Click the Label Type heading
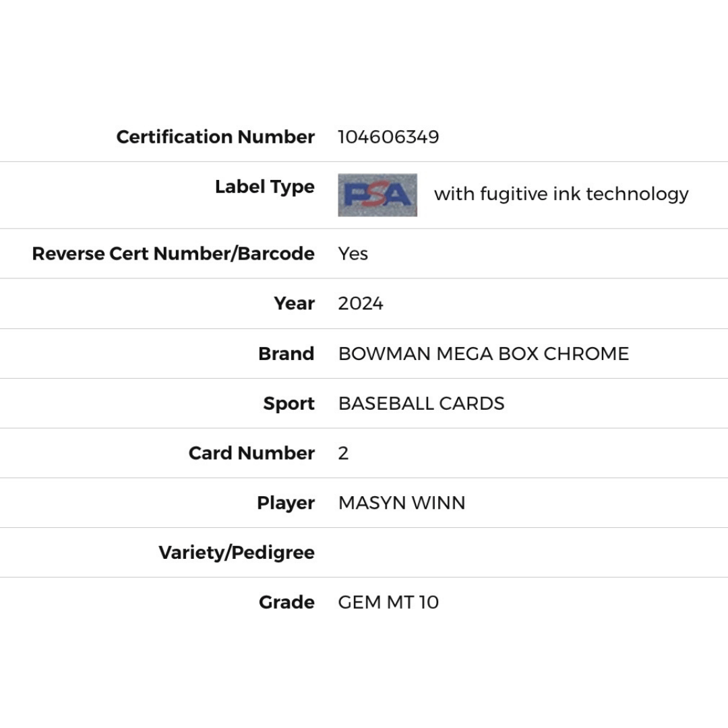The height and width of the screenshot is (728, 728). tap(265, 187)
